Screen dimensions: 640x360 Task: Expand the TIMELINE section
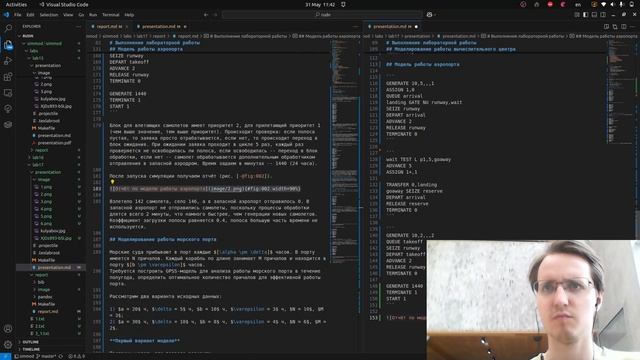point(31,349)
